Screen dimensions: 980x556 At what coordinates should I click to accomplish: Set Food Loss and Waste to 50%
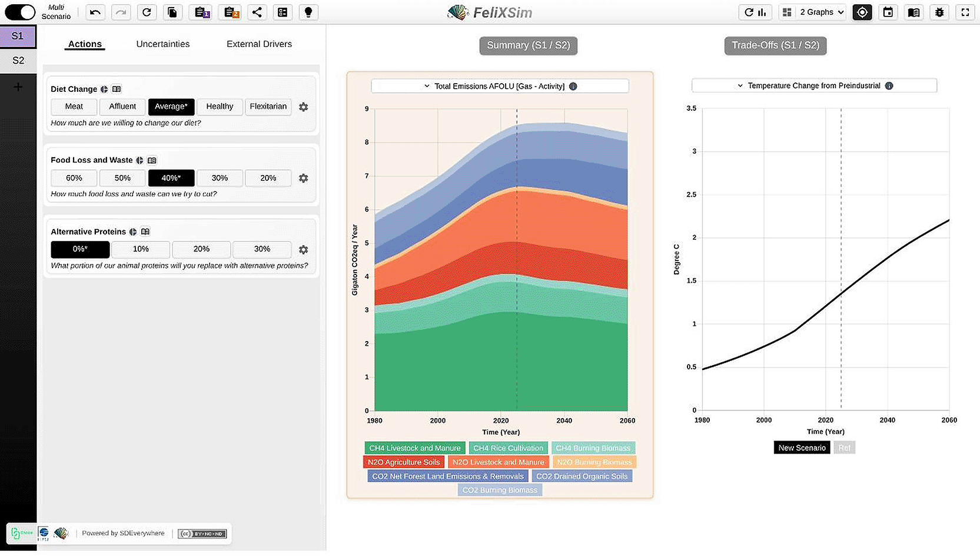pyautogui.click(x=122, y=178)
